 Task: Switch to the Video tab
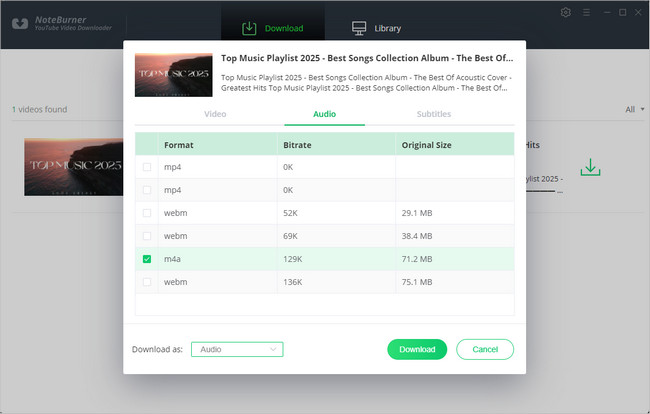tap(215, 114)
